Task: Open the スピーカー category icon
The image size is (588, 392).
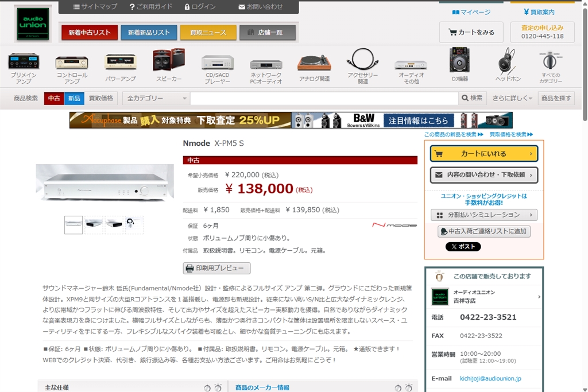Action: (x=169, y=65)
